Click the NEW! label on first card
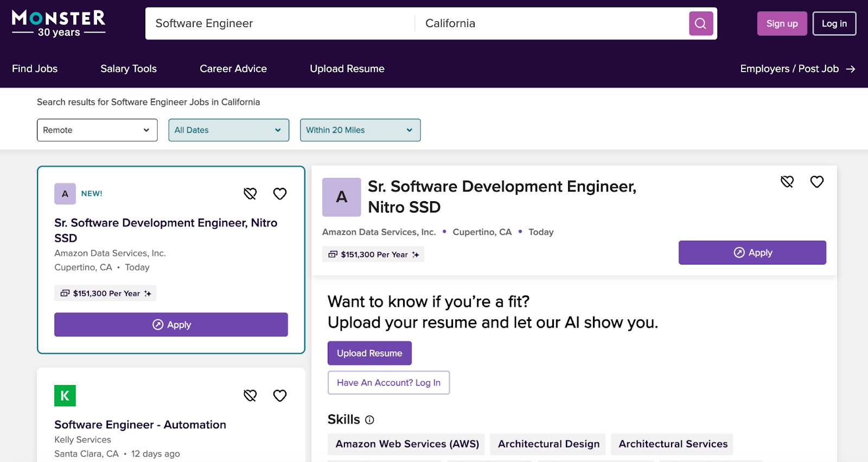Screen dimensions: 868x462 92,194
